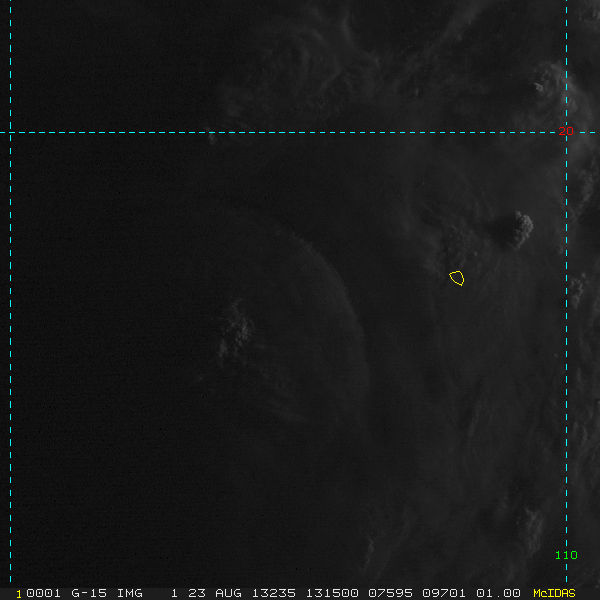Click the day value "23" in status line
Image resolution: width=600 pixels, height=600 pixels.
[x=197, y=593]
